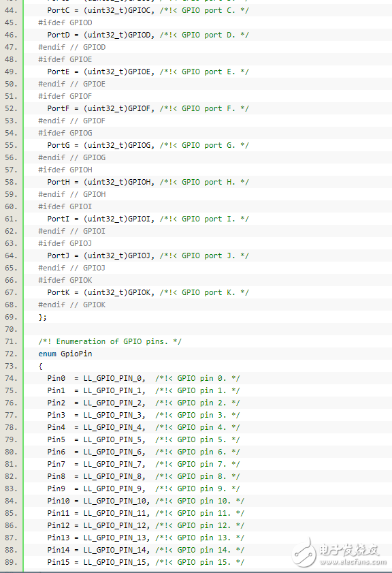
Task: Click LL_GPIO_PIN_5 value
Action: (x=112, y=439)
